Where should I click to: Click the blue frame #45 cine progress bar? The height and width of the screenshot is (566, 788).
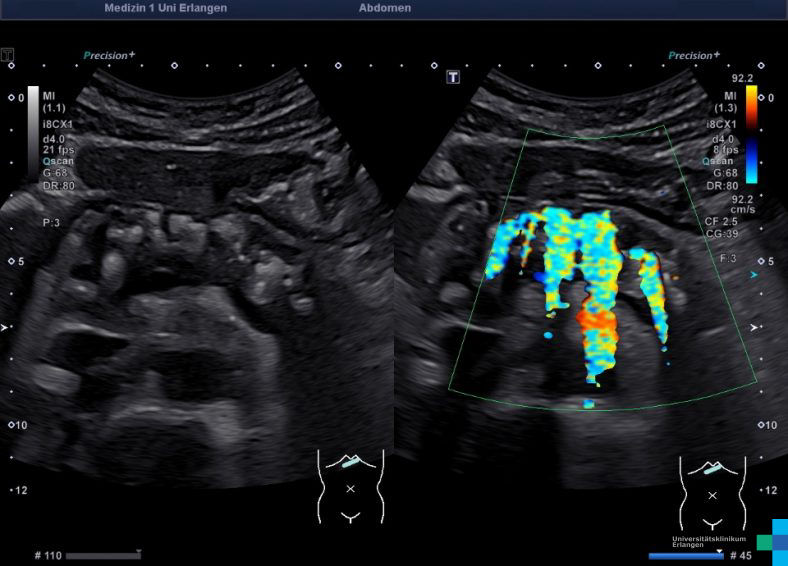(685, 555)
